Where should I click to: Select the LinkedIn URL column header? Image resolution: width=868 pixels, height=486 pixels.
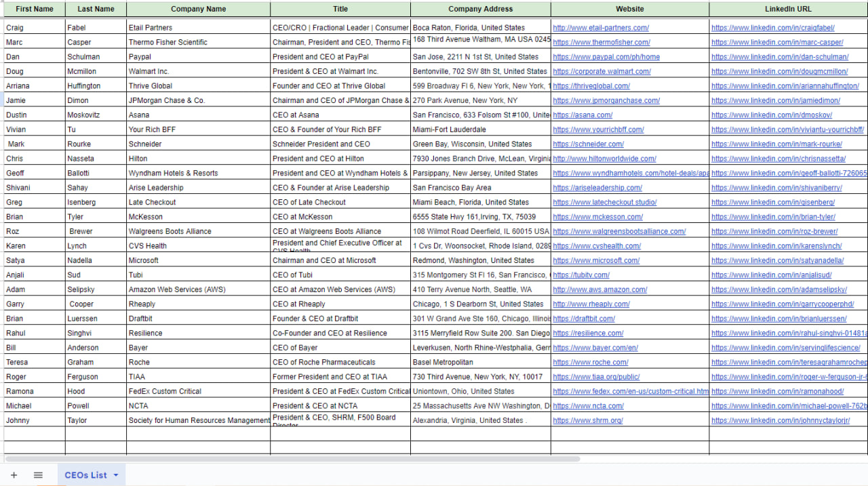point(789,9)
